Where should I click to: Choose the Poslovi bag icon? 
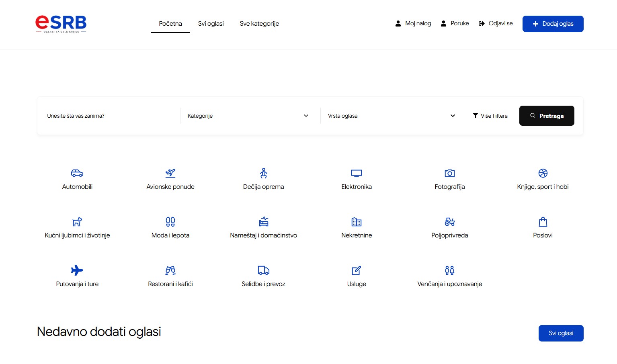543,222
